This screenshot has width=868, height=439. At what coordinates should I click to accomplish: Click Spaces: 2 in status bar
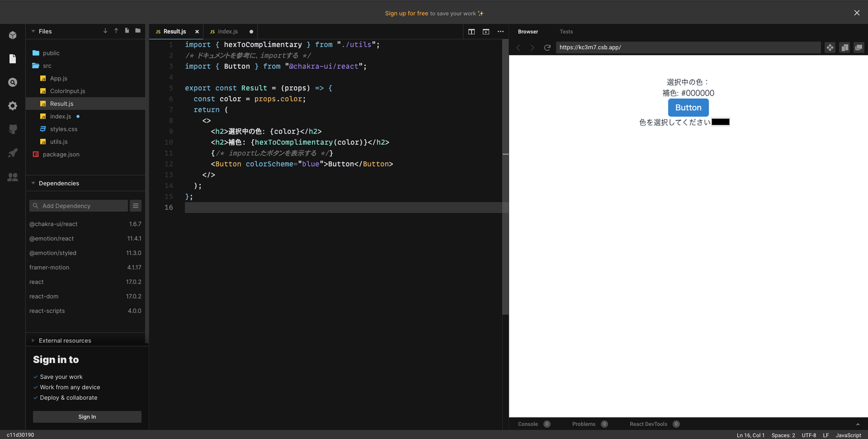pyautogui.click(x=783, y=435)
